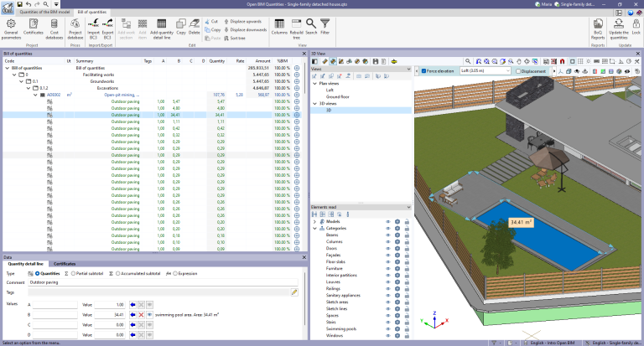This screenshot has height=346, width=644.
Task: Click the magnifier icon in 3D View toolbar
Action: [x=468, y=61]
